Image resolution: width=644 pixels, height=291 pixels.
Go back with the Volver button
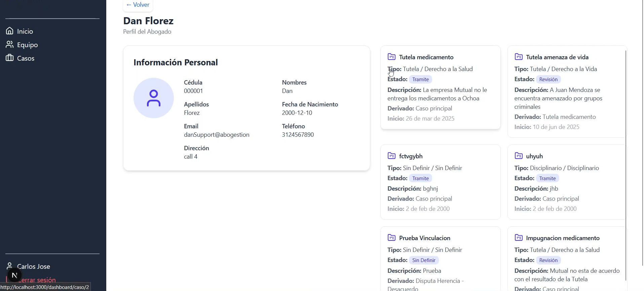point(138,5)
